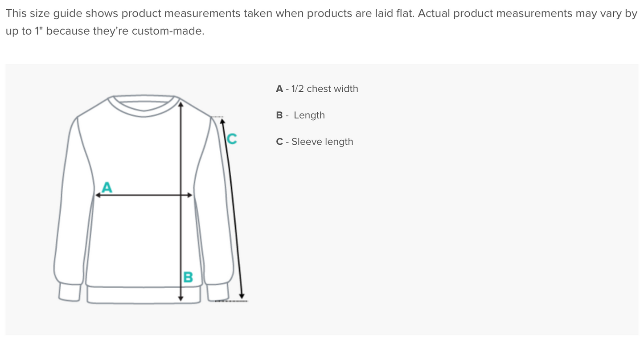Click the top arrowhead of the length arrow

pos(180,105)
